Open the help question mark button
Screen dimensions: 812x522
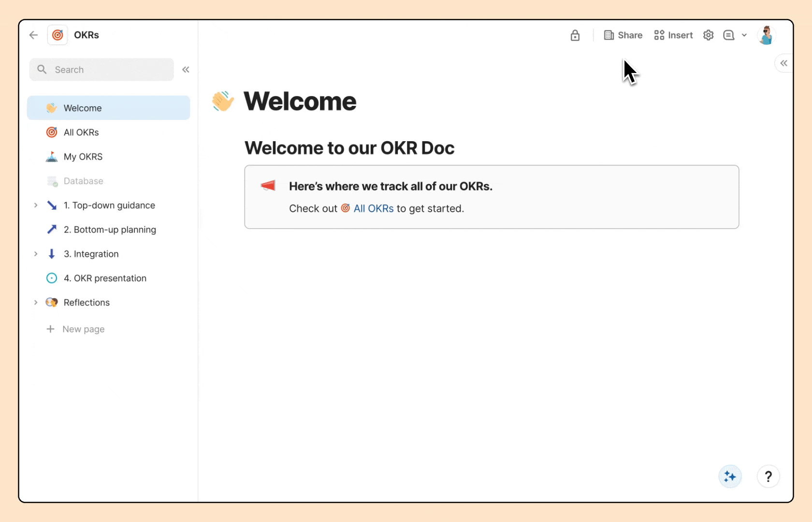(768, 477)
